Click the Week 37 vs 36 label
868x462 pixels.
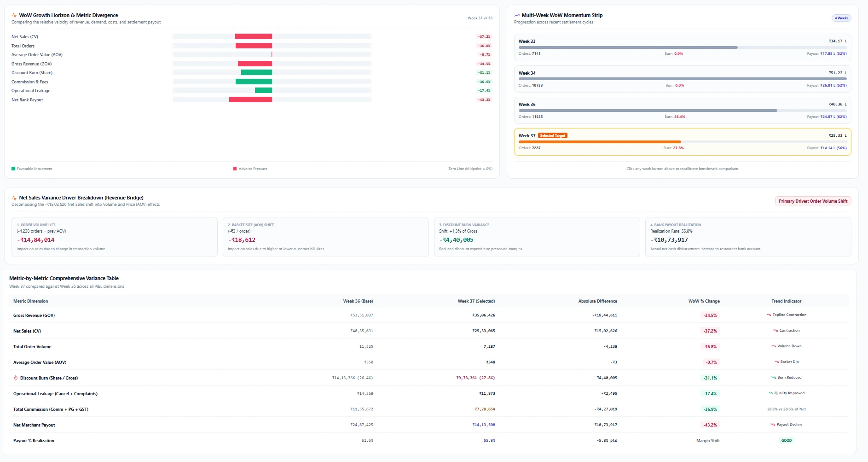point(480,18)
